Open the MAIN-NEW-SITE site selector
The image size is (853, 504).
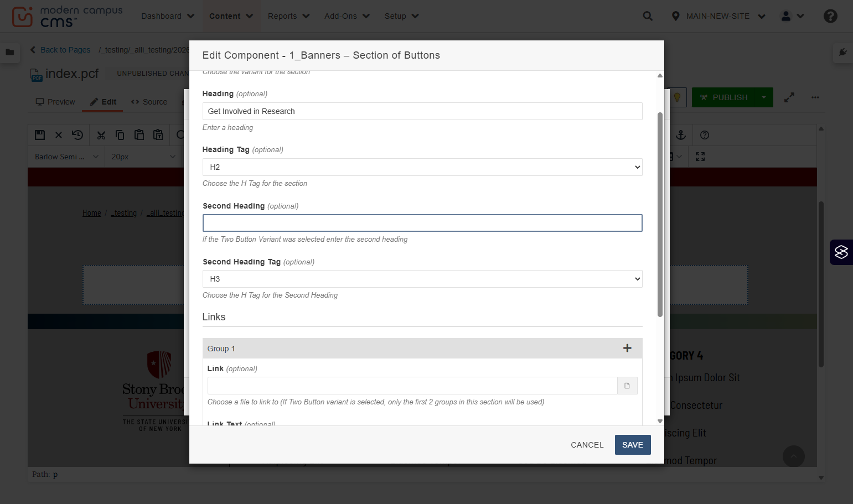(718, 16)
